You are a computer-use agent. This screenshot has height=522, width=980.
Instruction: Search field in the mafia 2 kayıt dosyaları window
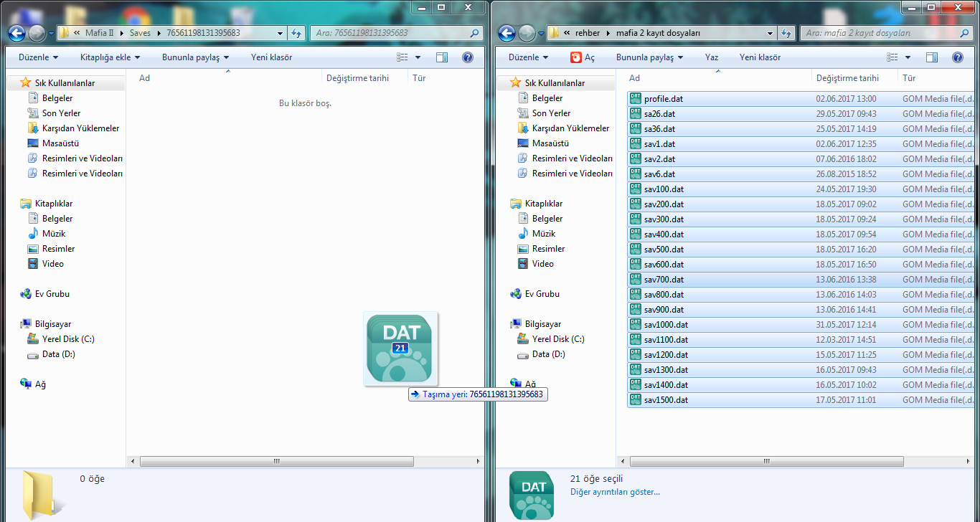887,33
